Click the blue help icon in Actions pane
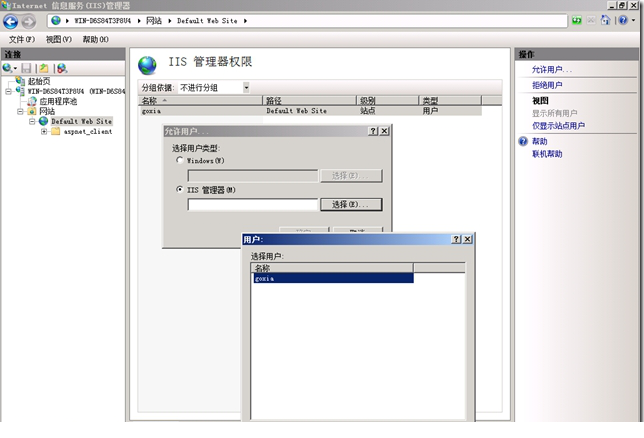The image size is (644, 438). (x=523, y=141)
